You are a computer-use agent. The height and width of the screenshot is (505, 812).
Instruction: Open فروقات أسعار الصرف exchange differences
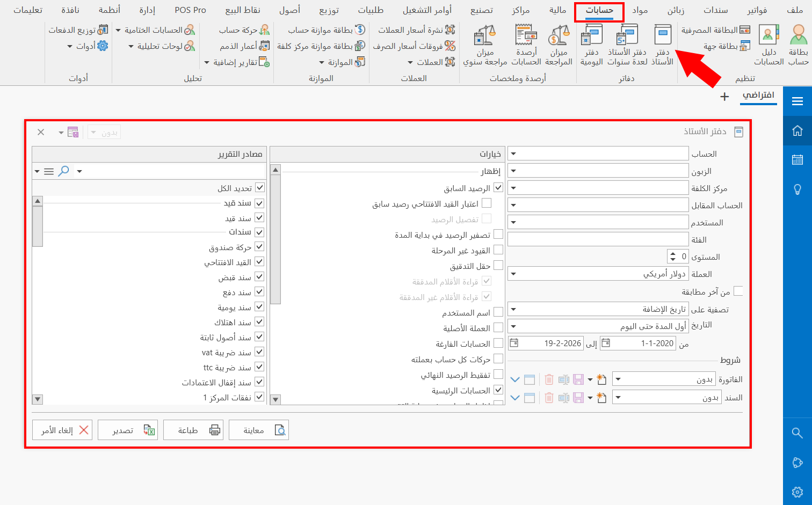(414, 46)
